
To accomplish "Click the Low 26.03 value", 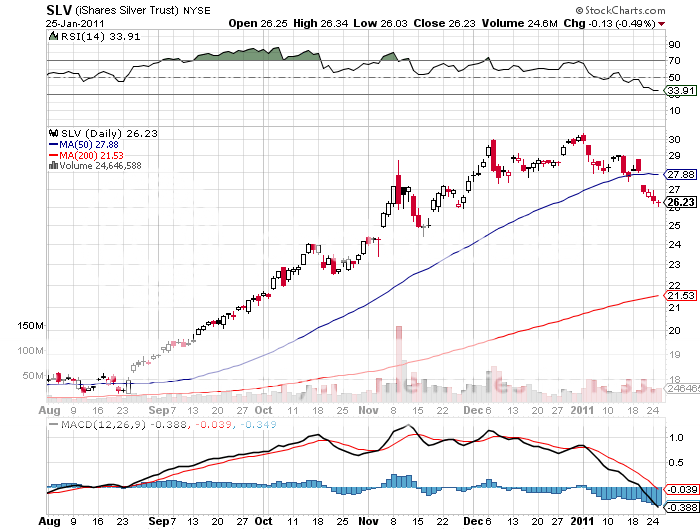I will [380, 23].
